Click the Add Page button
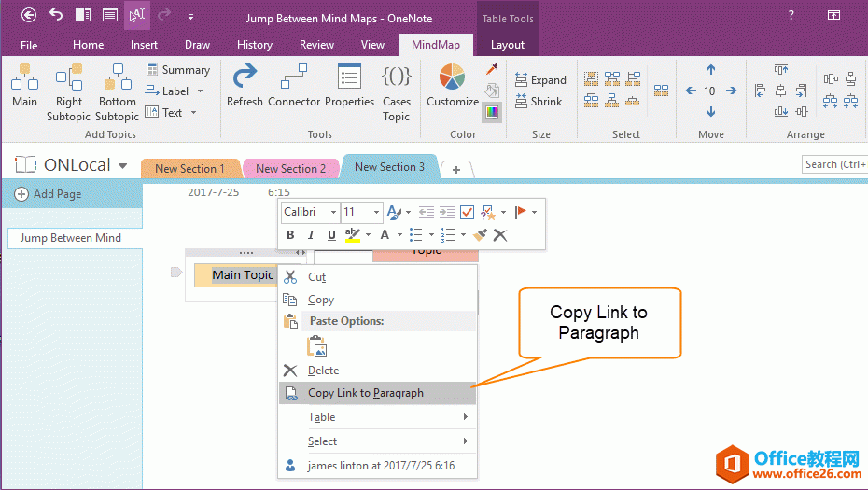The image size is (868, 490). point(49,194)
